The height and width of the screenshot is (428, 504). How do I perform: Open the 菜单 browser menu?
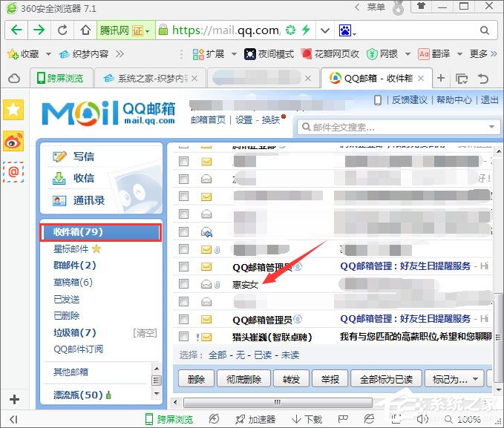pos(376,7)
